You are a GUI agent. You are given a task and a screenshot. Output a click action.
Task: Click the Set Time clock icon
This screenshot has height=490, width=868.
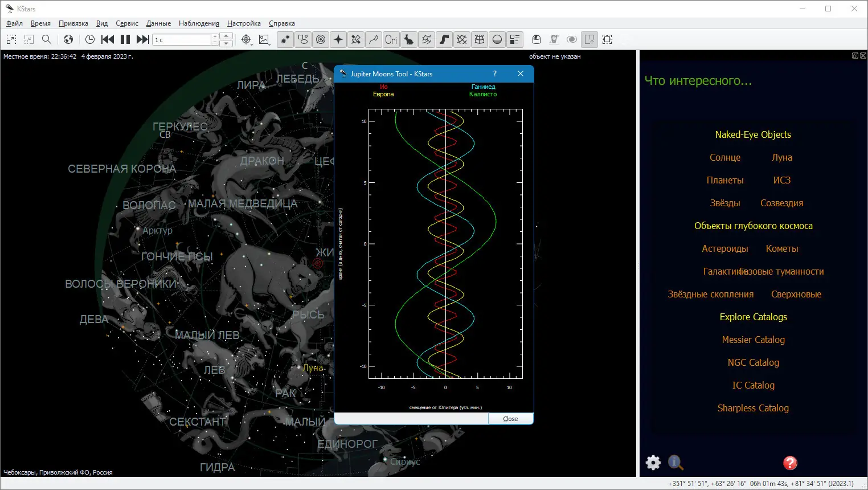point(90,39)
